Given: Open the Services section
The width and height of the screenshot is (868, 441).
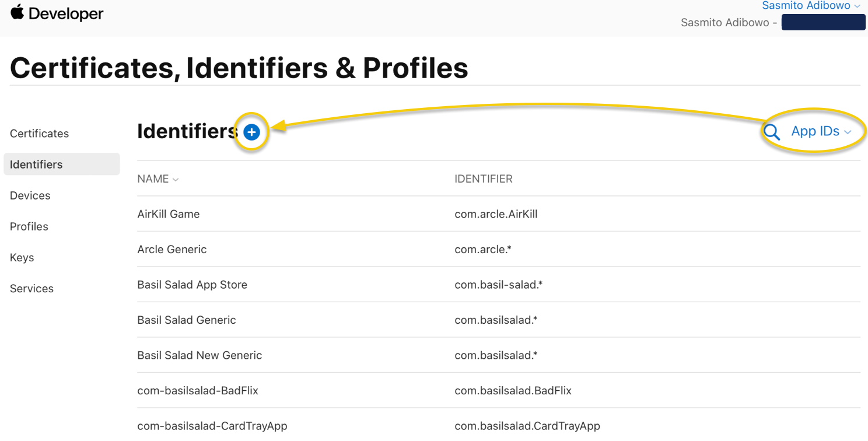Looking at the screenshot, I should (x=32, y=288).
